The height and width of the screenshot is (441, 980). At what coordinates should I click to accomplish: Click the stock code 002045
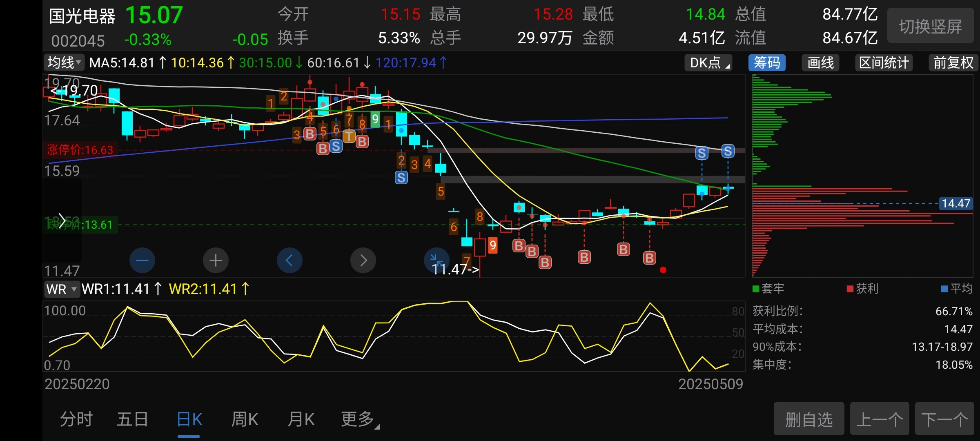pyautogui.click(x=78, y=41)
